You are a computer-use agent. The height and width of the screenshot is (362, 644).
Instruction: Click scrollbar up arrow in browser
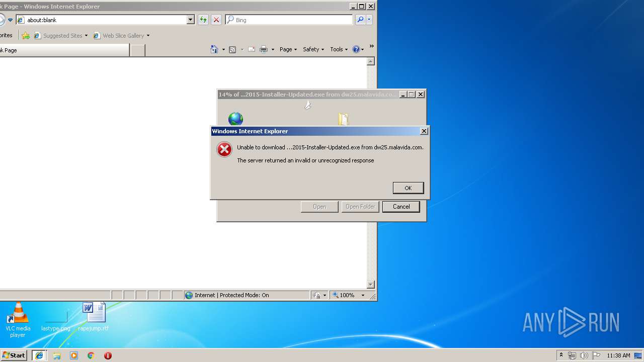371,61
